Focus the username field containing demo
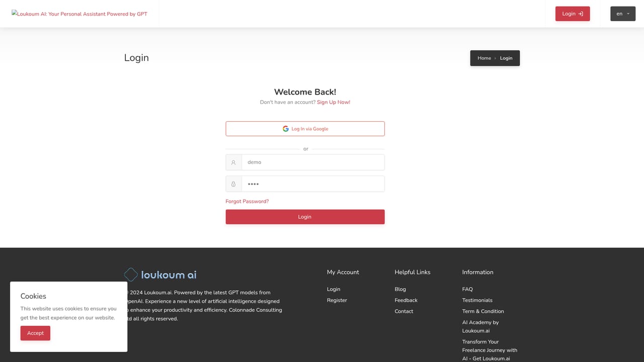This screenshot has height=362, width=644. [313, 162]
